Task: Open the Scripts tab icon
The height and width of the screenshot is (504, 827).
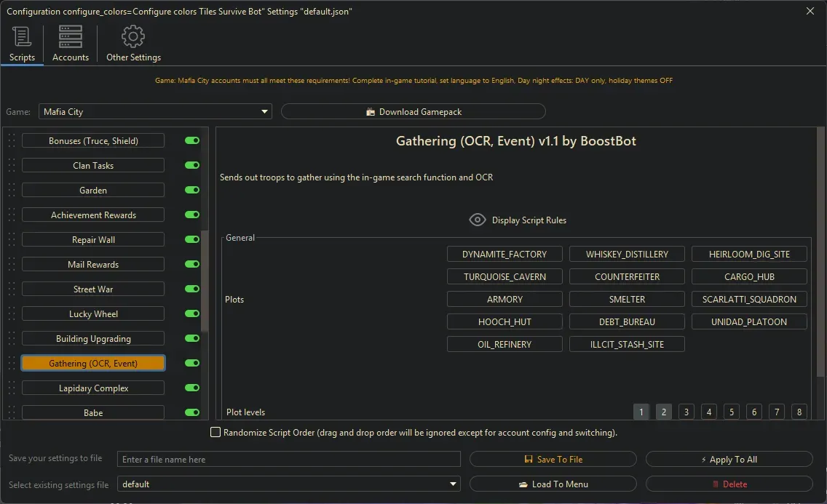Action: (22, 36)
